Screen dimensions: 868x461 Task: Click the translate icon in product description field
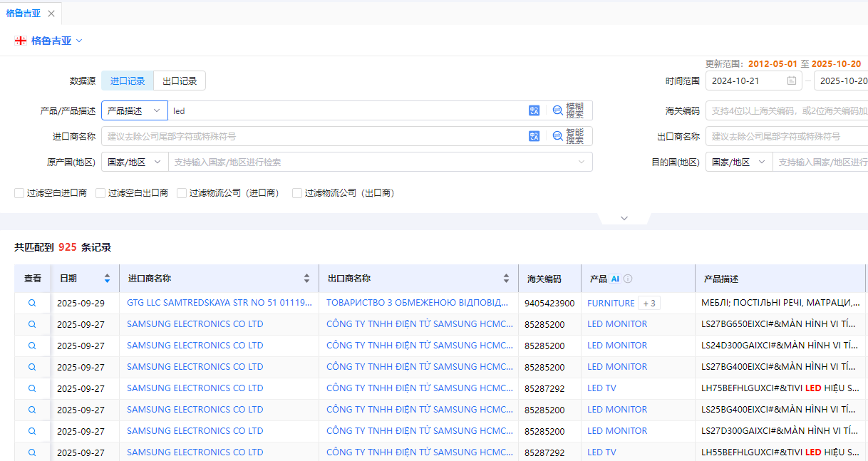(534, 110)
